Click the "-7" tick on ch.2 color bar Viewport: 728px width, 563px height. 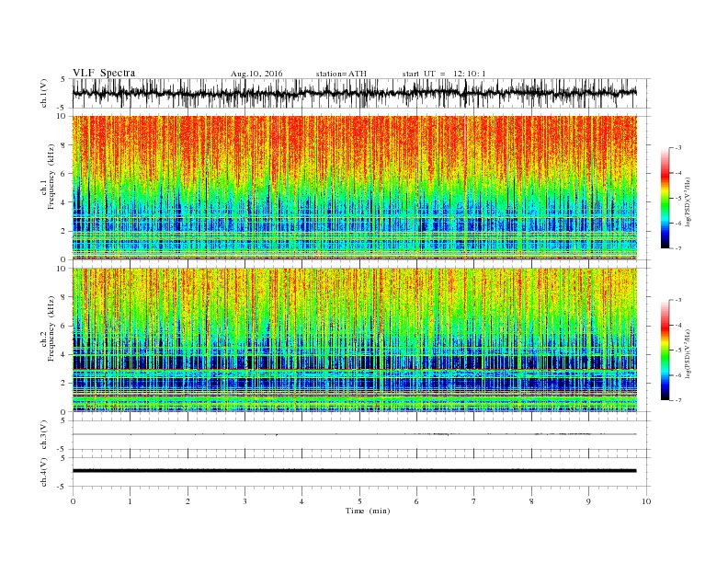point(677,400)
